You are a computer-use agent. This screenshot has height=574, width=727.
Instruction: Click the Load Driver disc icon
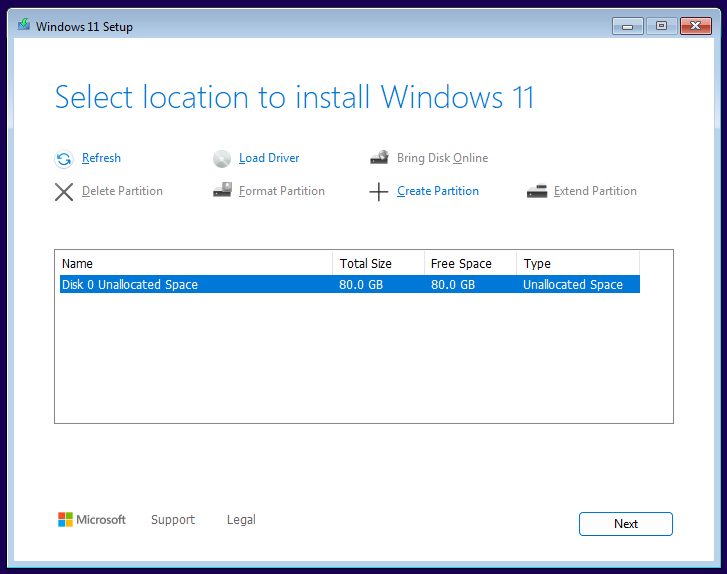pos(222,159)
